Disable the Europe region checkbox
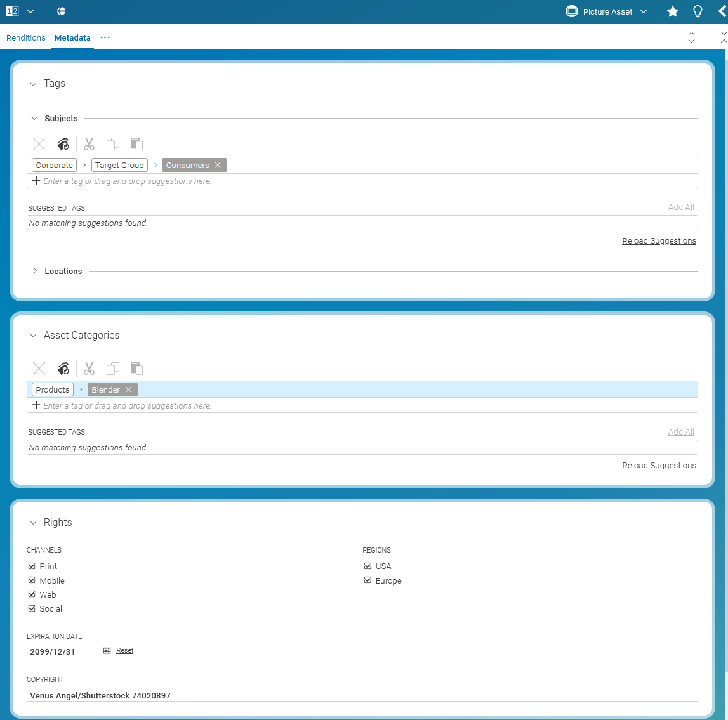728x720 pixels. [x=367, y=580]
